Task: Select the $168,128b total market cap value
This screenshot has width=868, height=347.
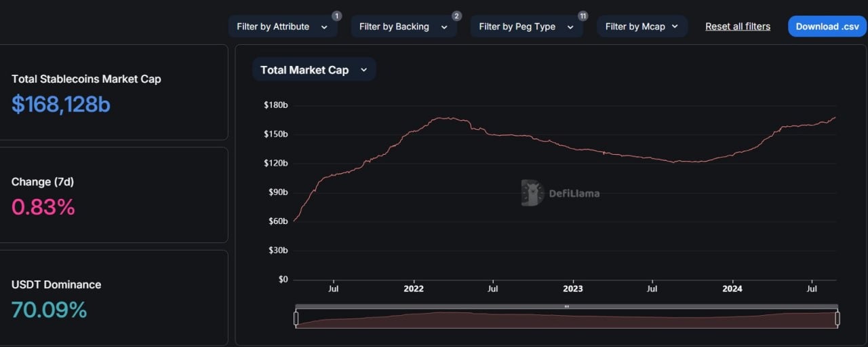Action: point(61,104)
